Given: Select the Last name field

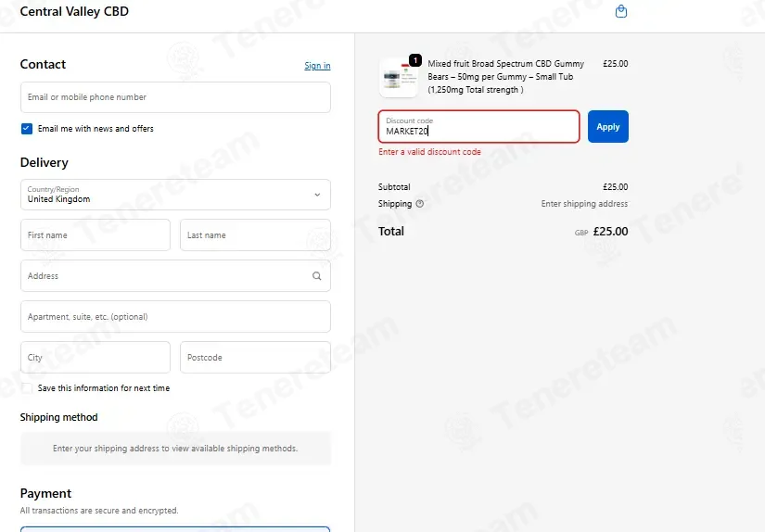Looking at the screenshot, I should pos(255,235).
